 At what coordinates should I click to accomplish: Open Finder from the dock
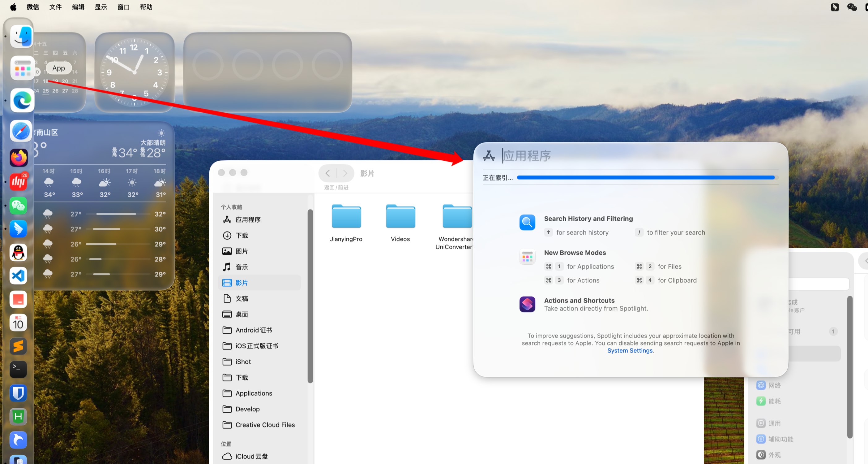tap(22, 37)
